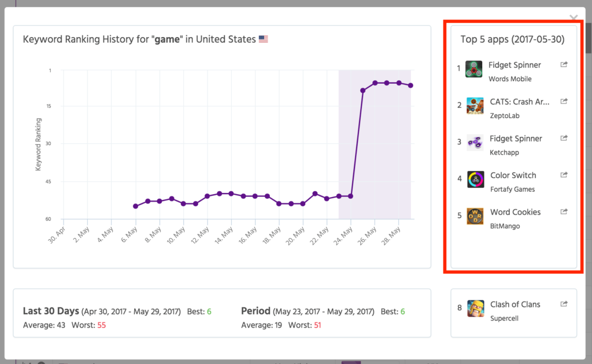Click the first data point near 6. May
This screenshot has width=592, height=364.
135,206
